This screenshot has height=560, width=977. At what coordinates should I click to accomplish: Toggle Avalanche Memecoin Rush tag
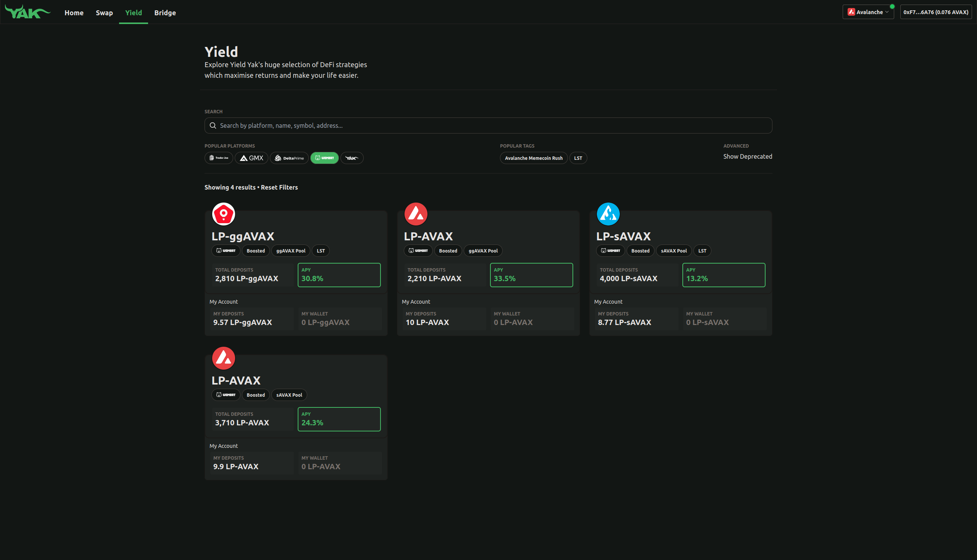tap(533, 158)
